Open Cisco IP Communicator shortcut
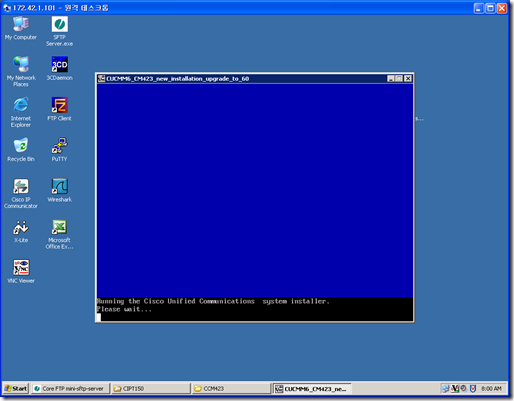 [x=21, y=193]
